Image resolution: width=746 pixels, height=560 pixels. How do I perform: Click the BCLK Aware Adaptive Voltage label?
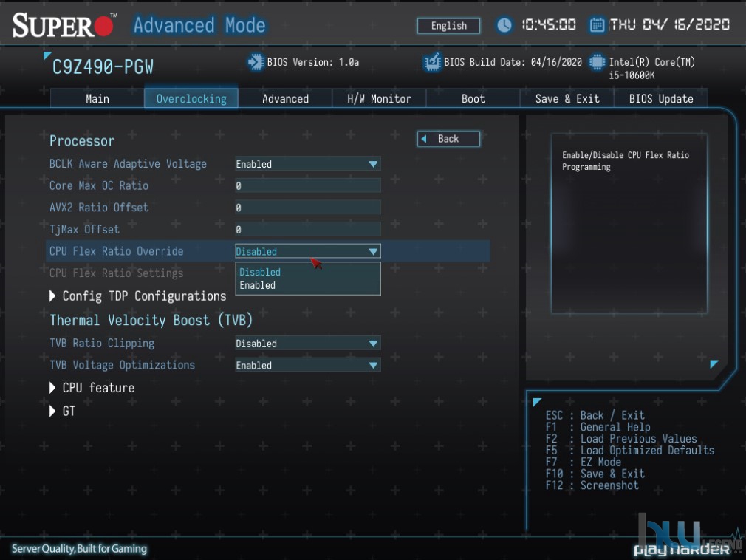(128, 164)
